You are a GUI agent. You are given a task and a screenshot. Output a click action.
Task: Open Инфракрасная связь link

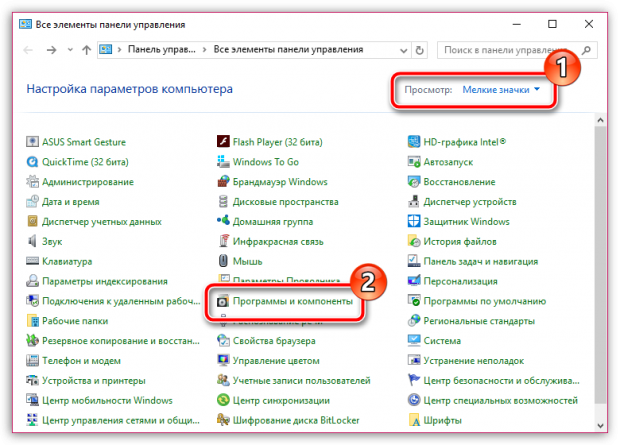278,241
